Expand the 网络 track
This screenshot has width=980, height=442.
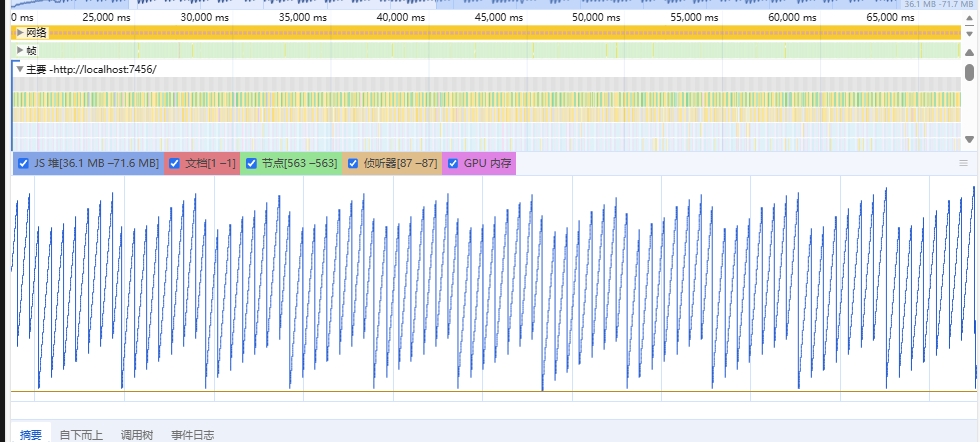click(x=19, y=33)
